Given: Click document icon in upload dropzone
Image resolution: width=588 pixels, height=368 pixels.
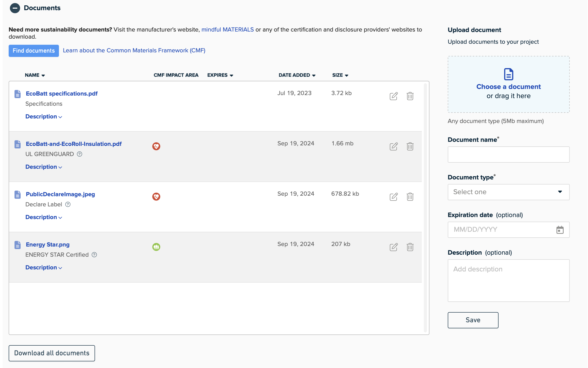Looking at the screenshot, I should coord(509,74).
